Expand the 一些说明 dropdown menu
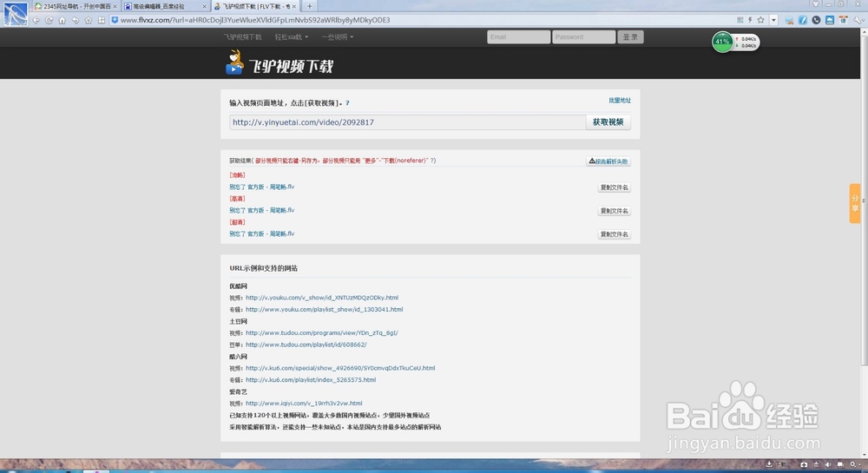Image resolution: width=868 pixels, height=473 pixels. coord(337,37)
